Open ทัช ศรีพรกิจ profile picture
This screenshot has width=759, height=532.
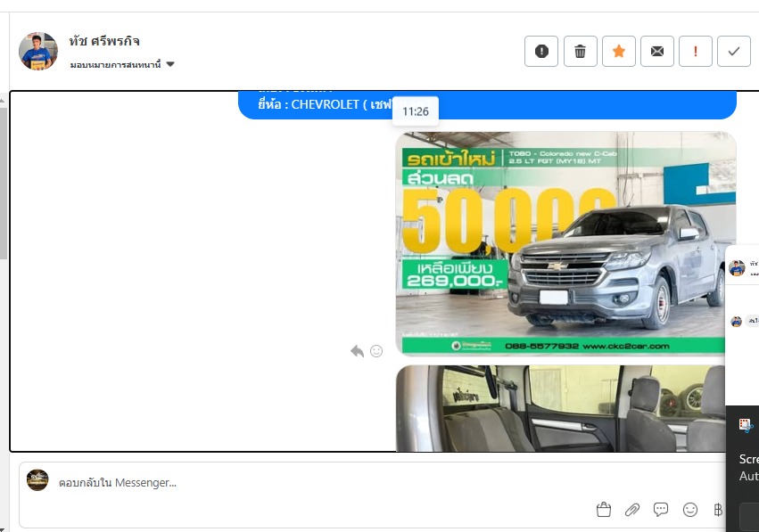pos(37,52)
